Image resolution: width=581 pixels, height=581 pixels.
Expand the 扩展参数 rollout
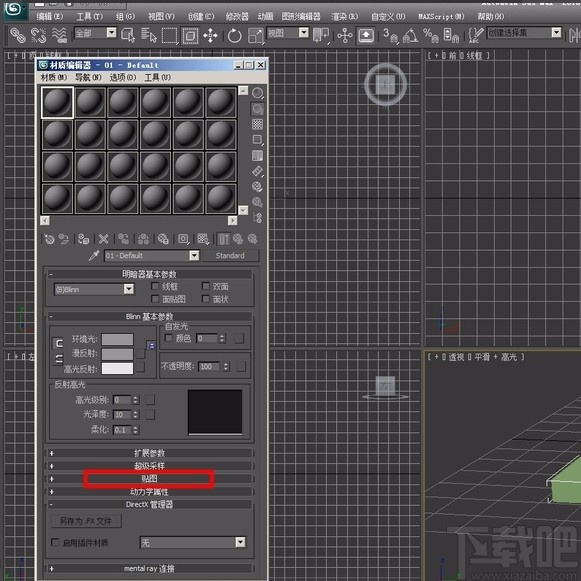tap(149, 453)
